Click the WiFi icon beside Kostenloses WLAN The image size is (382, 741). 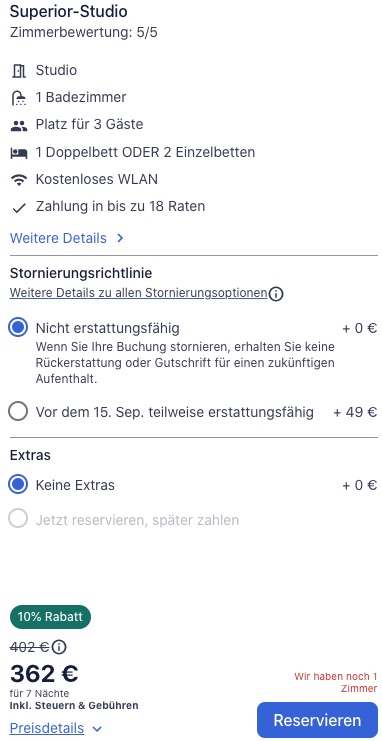pos(18,180)
